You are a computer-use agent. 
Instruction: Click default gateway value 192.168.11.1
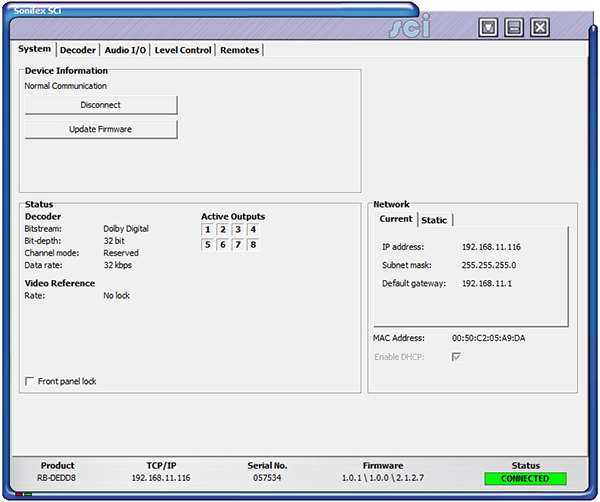pyautogui.click(x=487, y=284)
